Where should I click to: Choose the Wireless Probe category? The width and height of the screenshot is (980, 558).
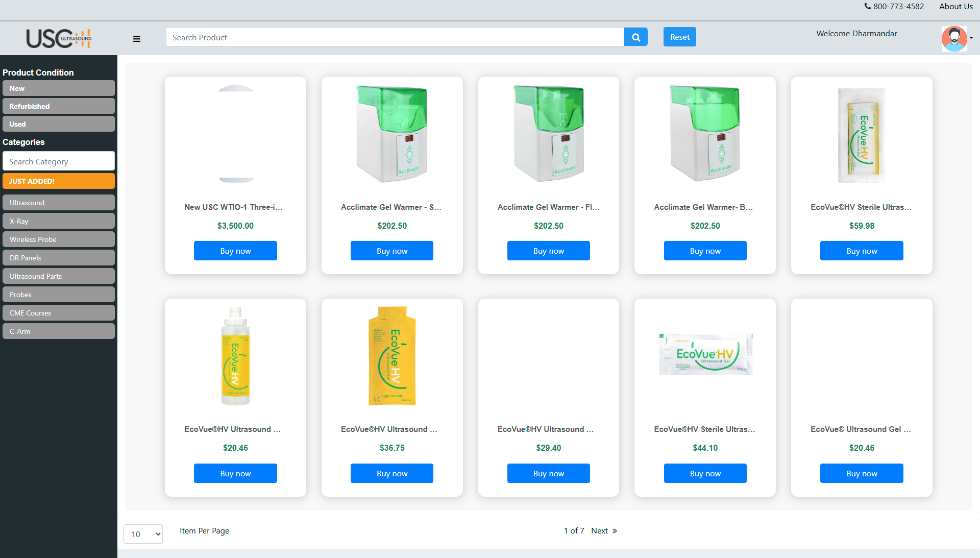tap(59, 239)
